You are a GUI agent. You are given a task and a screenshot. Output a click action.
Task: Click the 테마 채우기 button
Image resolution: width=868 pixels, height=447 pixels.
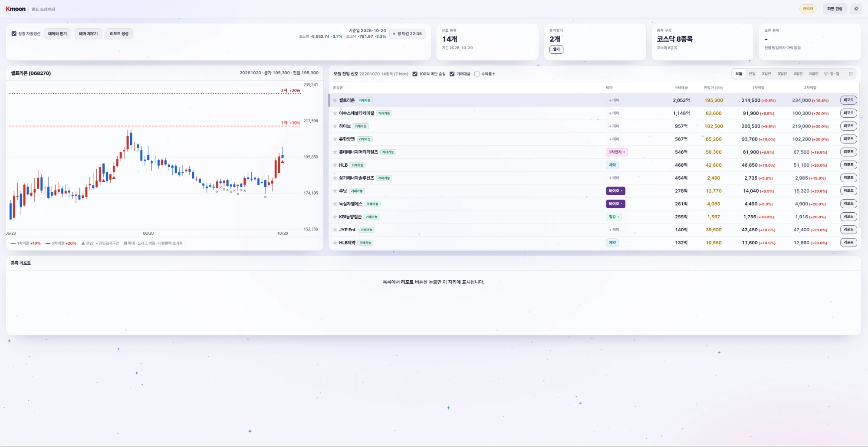click(x=89, y=34)
